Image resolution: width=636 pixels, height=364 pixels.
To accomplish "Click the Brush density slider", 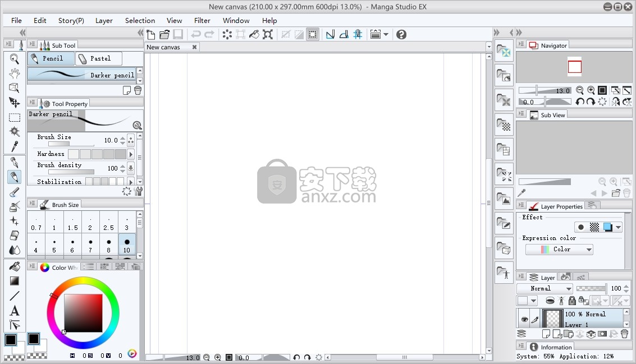I will pos(71,172).
